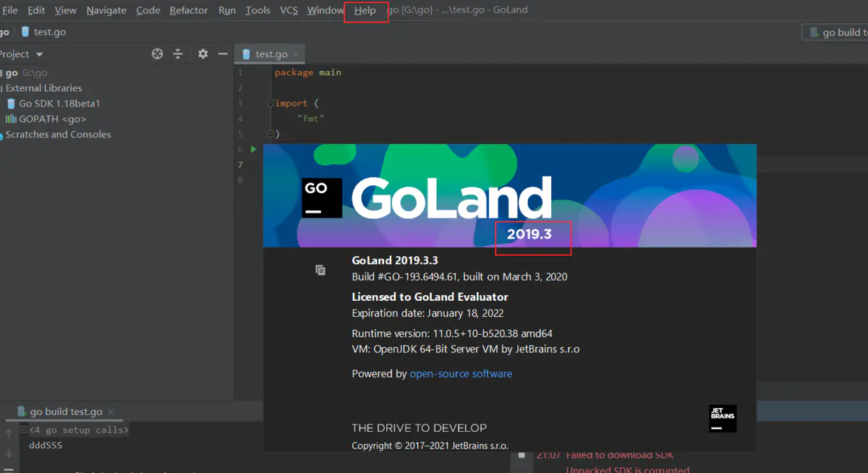This screenshot has width=868, height=473.
Task: Open the VCS menu
Action: click(x=289, y=10)
